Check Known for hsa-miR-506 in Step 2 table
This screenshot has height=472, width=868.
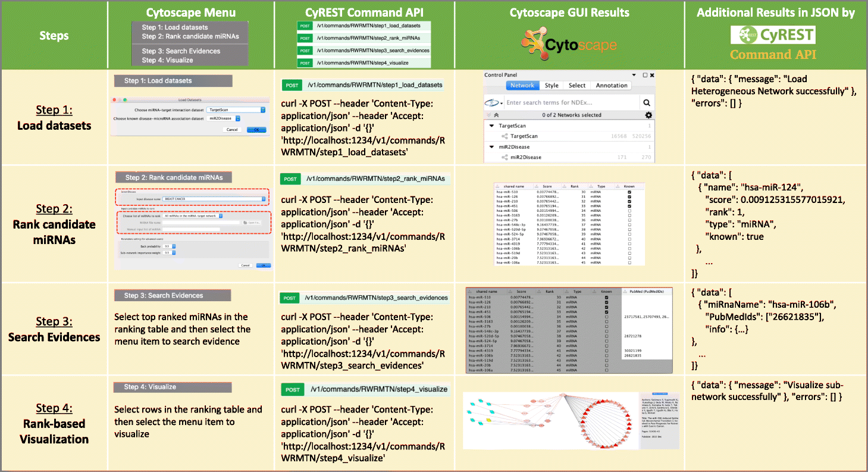629,211
